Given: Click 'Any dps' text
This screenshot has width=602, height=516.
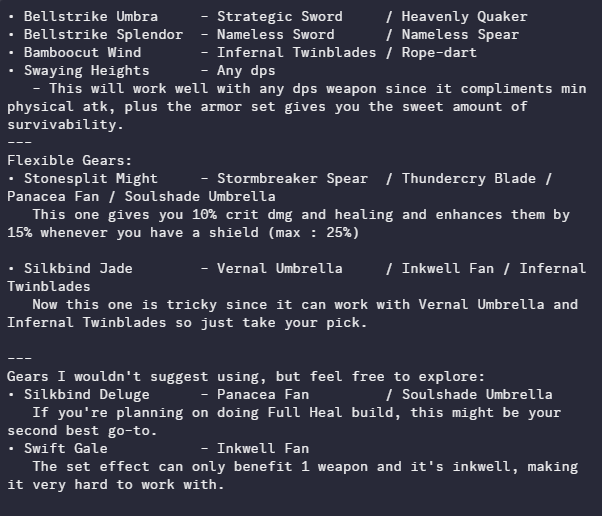Looking at the screenshot, I should [x=250, y=70].
